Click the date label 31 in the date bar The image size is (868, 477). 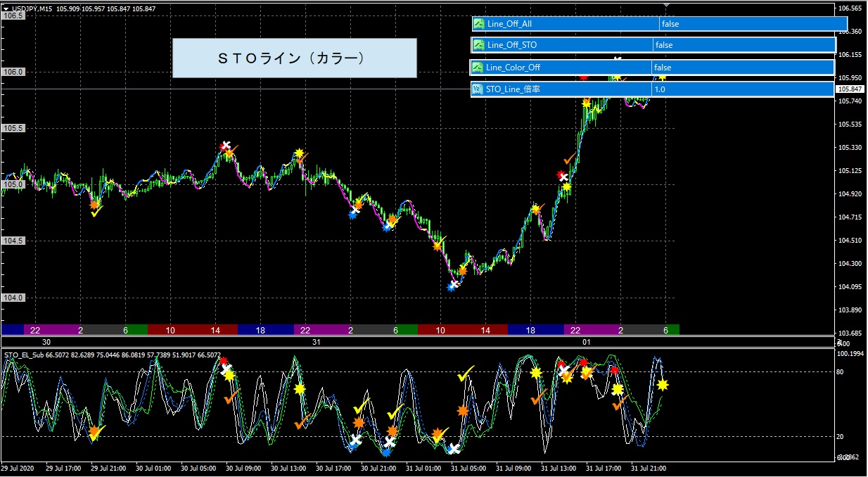coord(317,342)
